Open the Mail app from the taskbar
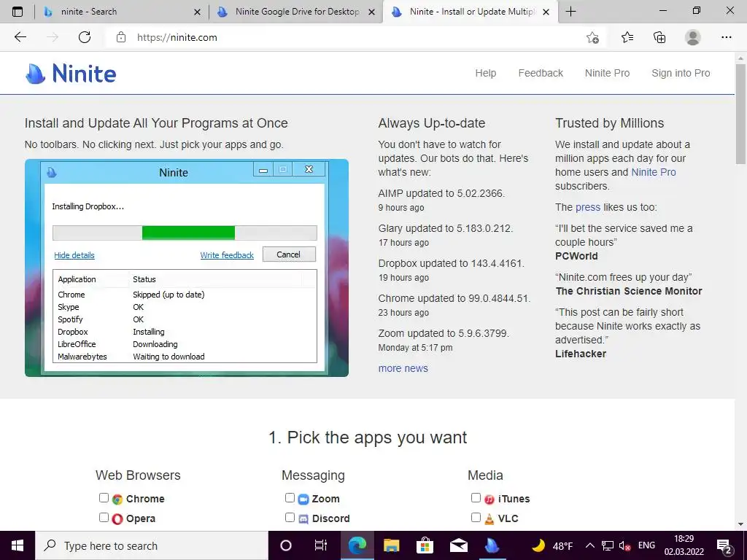The width and height of the screenshot is (747, 560). tap(458, 545)
